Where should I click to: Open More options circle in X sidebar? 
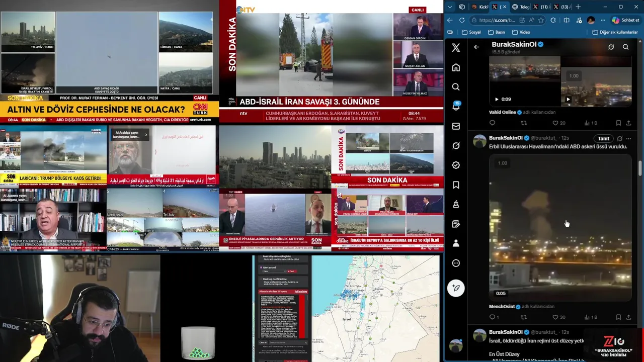coord(456,263)
